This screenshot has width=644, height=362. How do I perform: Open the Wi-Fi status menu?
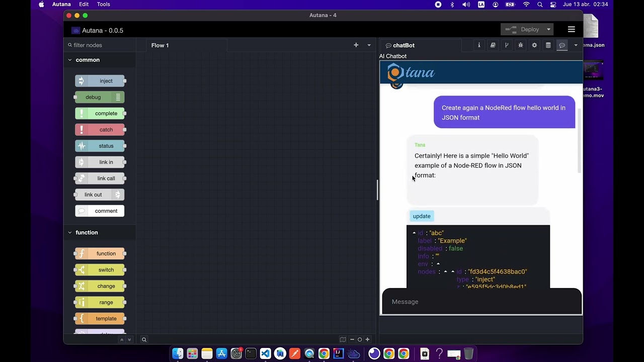tap(526, 5)
